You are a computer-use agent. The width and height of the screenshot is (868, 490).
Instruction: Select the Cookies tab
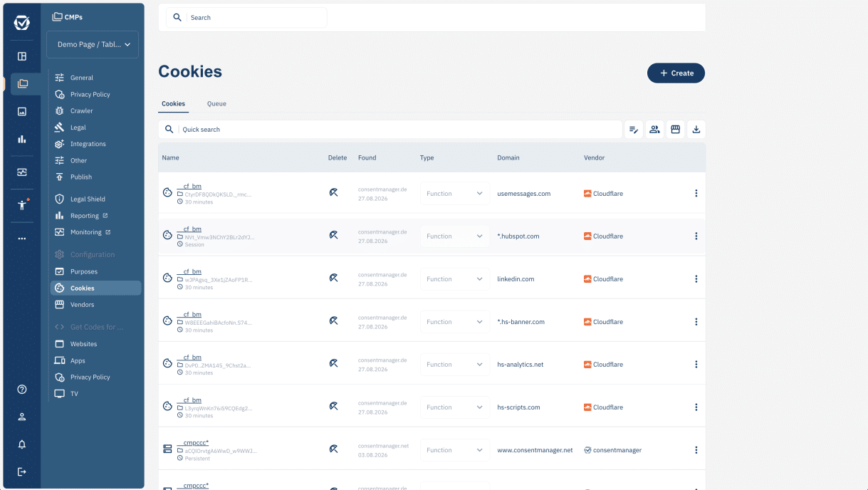[x=173, y=104]
